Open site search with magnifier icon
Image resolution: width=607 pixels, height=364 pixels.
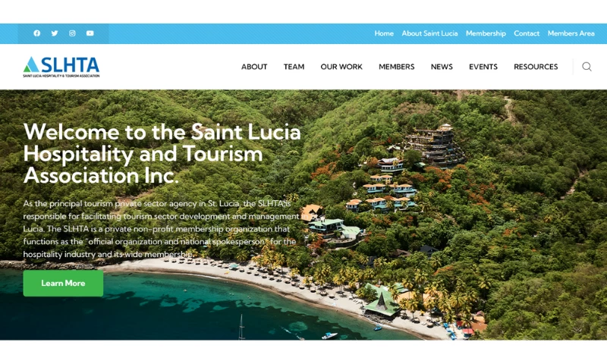point(587,67)
